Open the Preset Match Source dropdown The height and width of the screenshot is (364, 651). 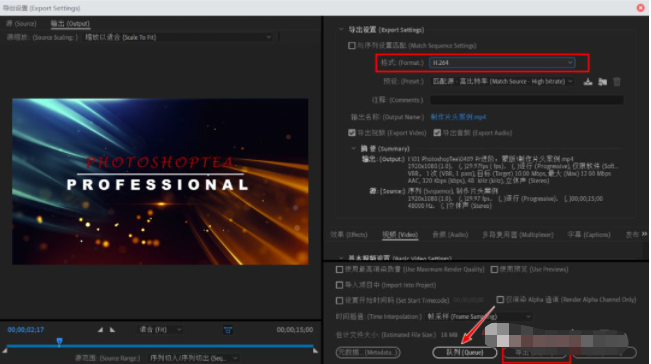pos(502,81)
